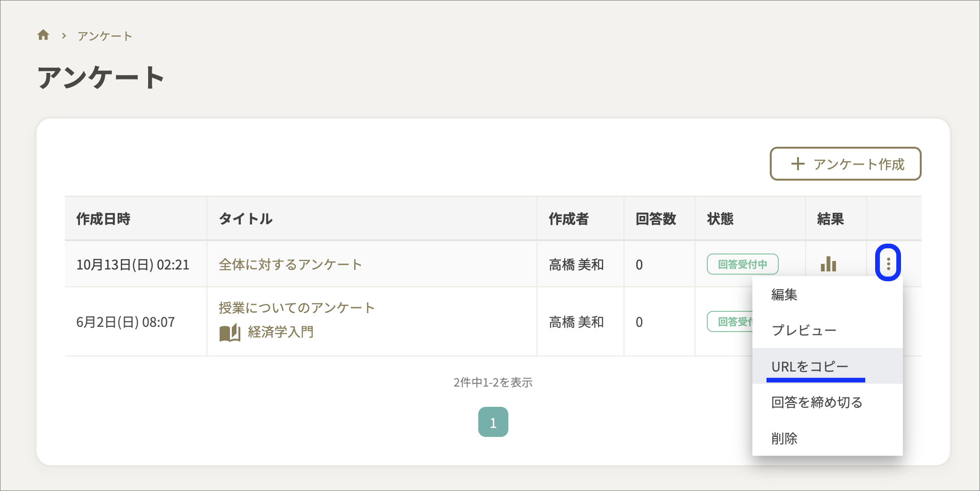Viewport: 980px width, 491px height.
Task: Open 授業についてのアンケート title link
Action: click(296, 308)
